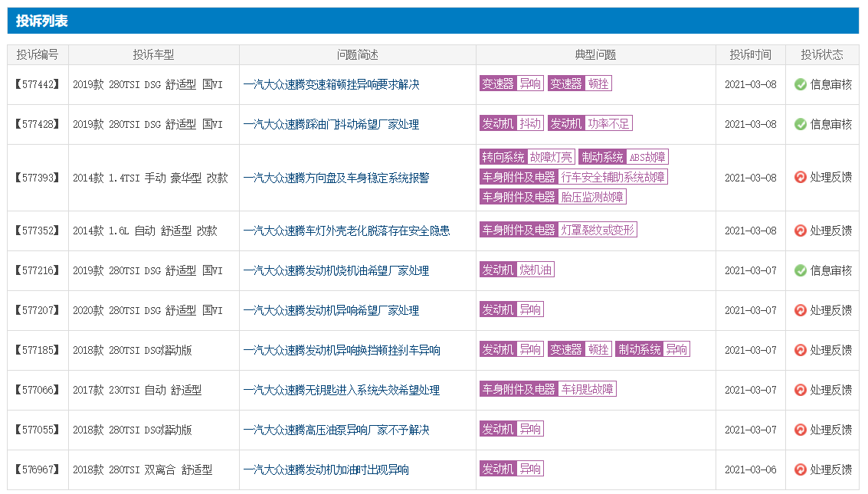Image resolution: width=868 pixels, height=494 pixels.
Task: Click red feedback icon in row 577207
Action: point(801,310)
